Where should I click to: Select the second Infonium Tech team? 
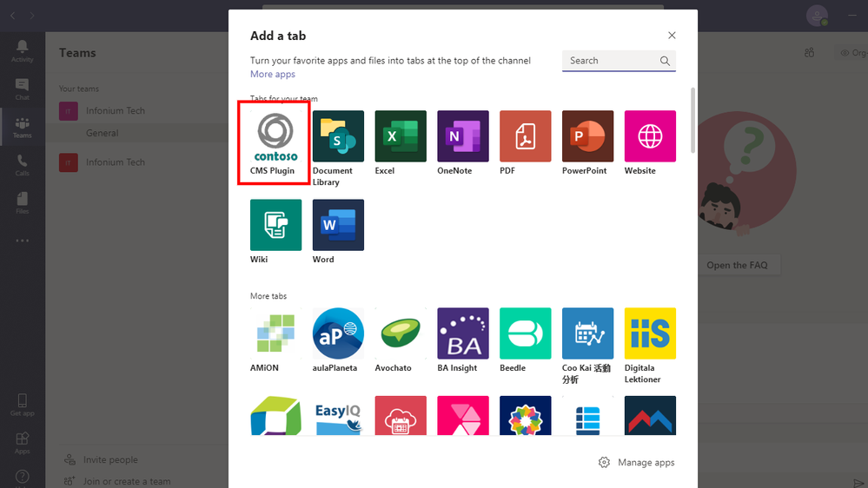click(x=116, y=162)
